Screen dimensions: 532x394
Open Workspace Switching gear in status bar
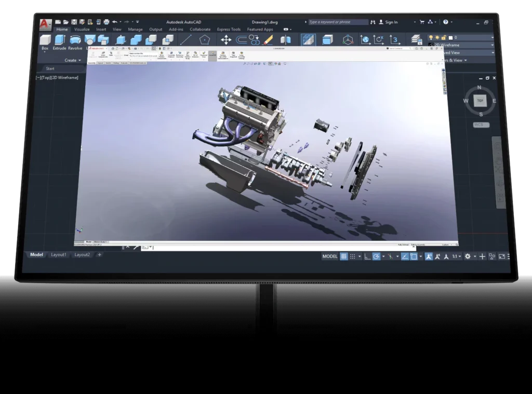468,256
